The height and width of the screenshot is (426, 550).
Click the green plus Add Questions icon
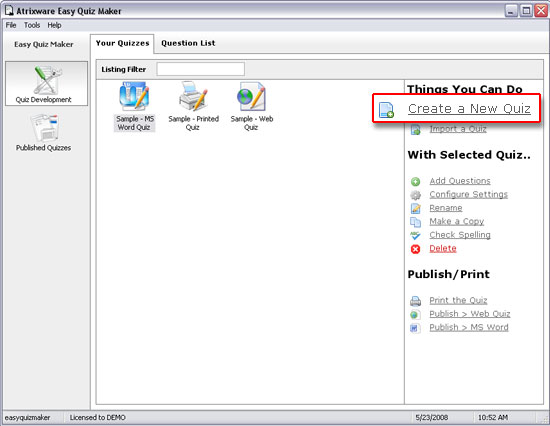click(415, 181)
